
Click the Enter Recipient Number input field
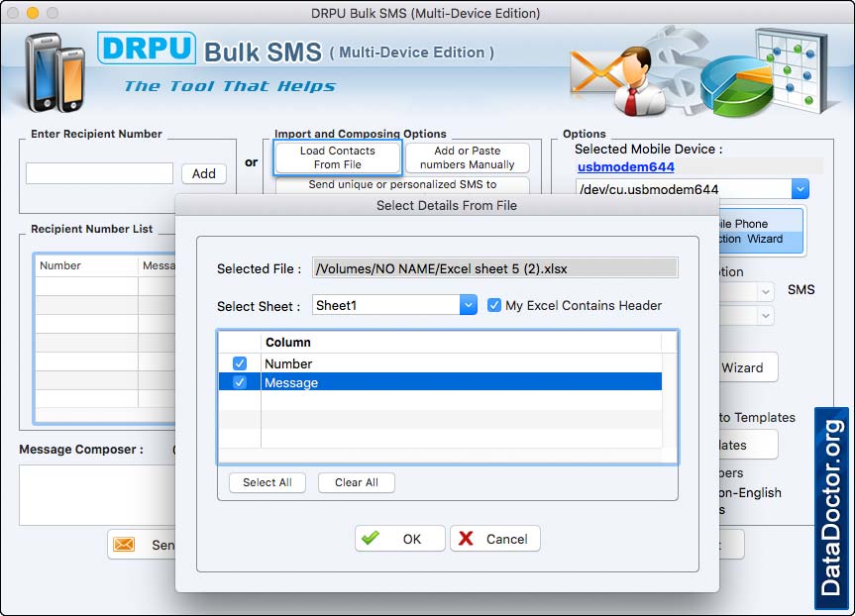[x=100, y=173]
